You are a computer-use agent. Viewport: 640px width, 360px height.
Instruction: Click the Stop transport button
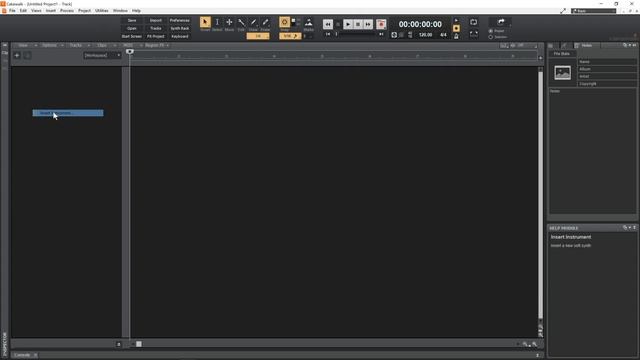358,24
